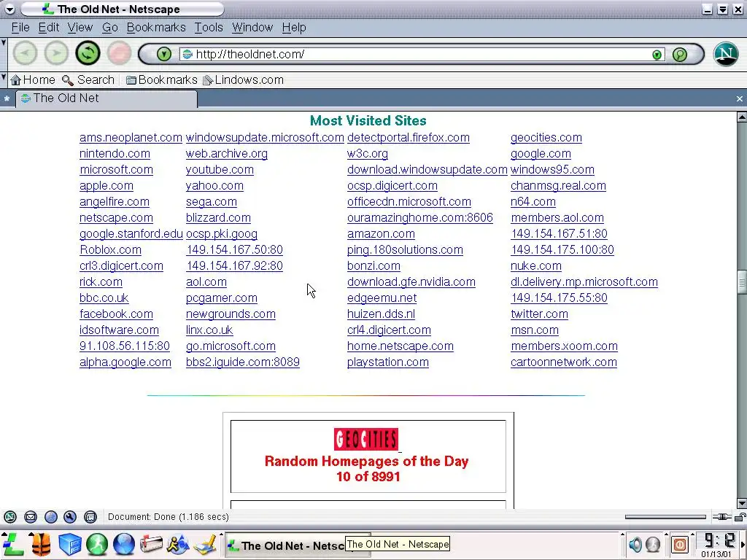Open the File menu

pos(20,28)
